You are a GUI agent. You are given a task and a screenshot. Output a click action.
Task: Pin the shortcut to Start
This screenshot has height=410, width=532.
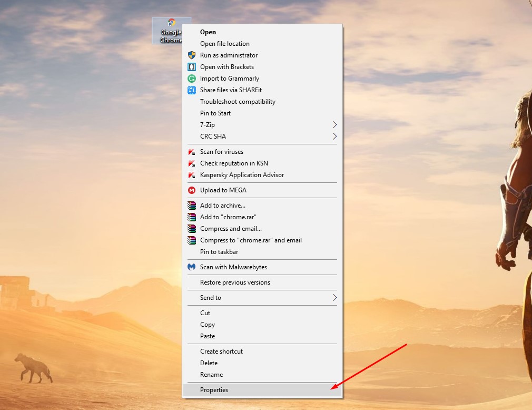(215, 113)
